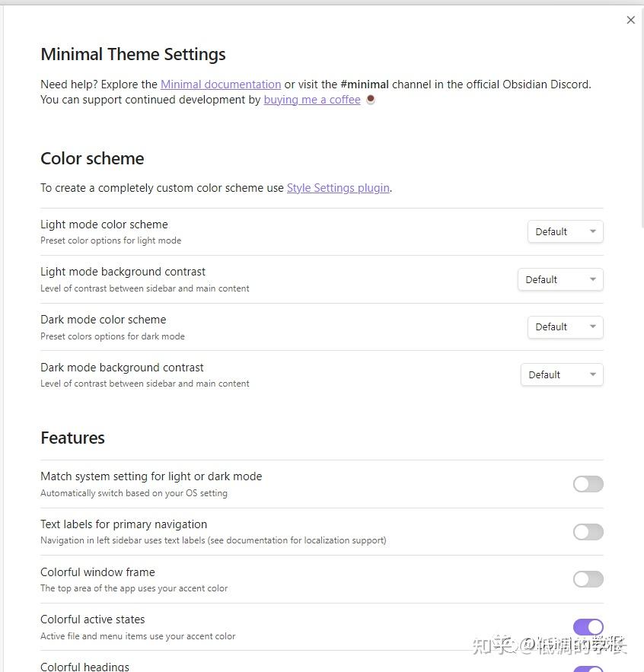The height and width of the screenshot is (672, 644).
Task: Open Light mode color scheme dropdown
Action: [565, 231]
